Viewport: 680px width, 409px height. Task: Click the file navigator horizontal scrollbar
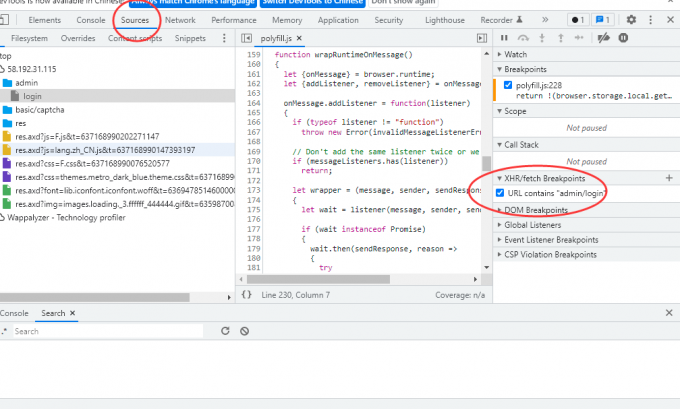pyautogui.click(x=95, y=297)
